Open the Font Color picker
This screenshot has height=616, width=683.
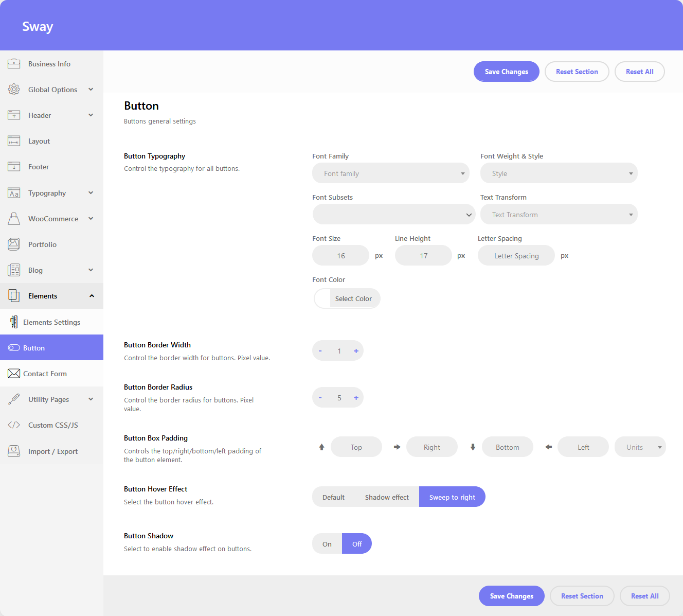(x=347, y=298)
